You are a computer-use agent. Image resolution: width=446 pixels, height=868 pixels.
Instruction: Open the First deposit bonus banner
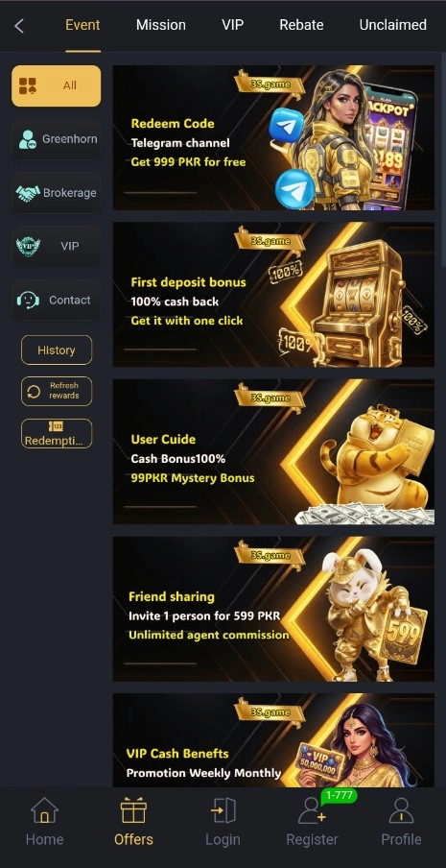click(x=273, y=295)
